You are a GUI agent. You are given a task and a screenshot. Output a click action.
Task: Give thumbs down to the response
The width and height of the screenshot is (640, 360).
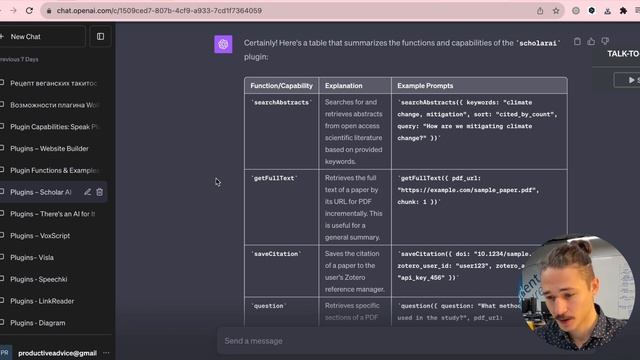tap(605, 42)
